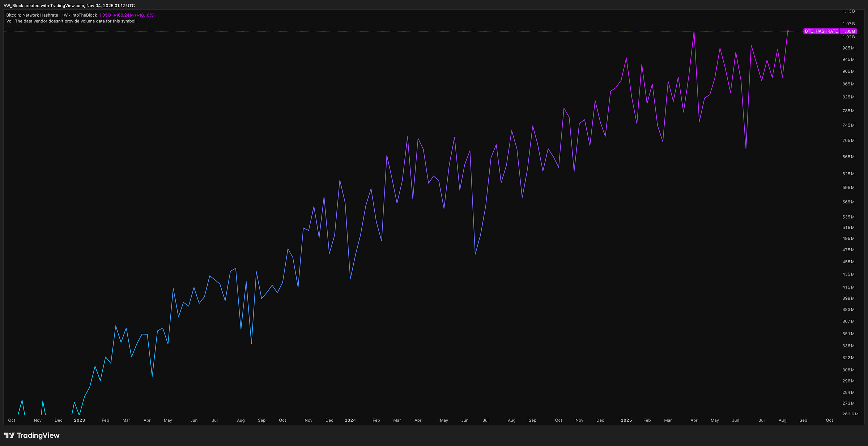This screenshot has width=868, height=446.
Task: Click the +160.24 M (+18.10%) change value
Action: pos(134,15)
